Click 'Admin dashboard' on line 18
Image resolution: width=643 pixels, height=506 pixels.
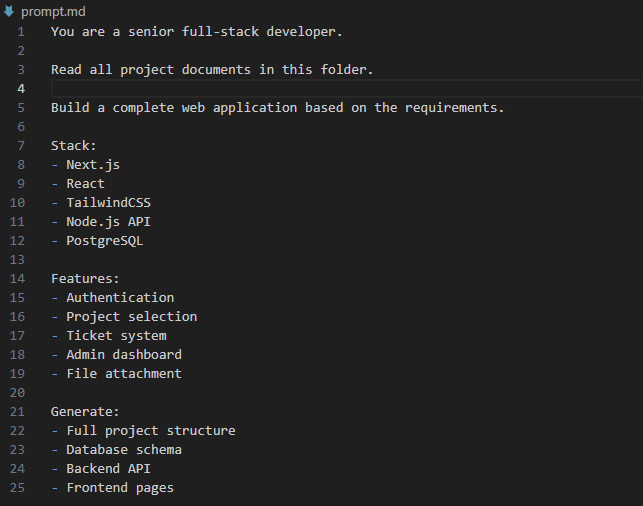pyautogui.click(x=124, y=355)
